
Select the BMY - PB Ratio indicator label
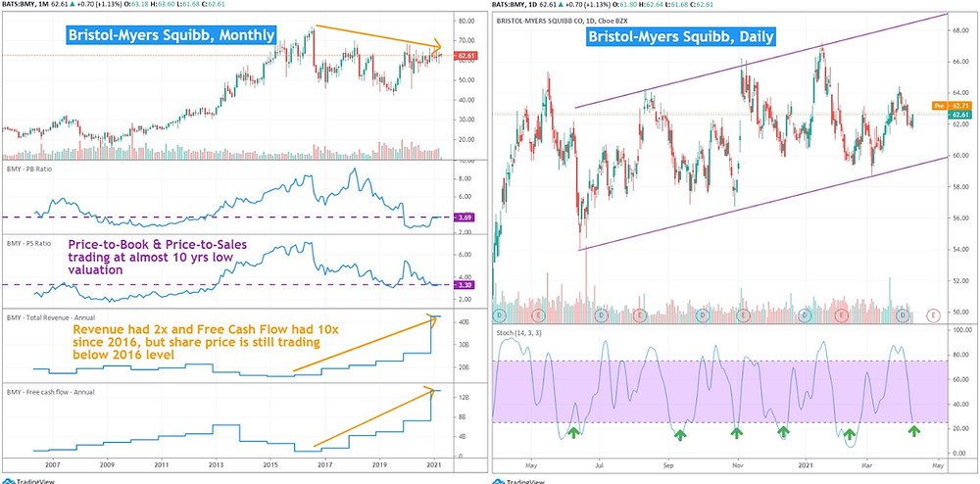pos(28,169)
